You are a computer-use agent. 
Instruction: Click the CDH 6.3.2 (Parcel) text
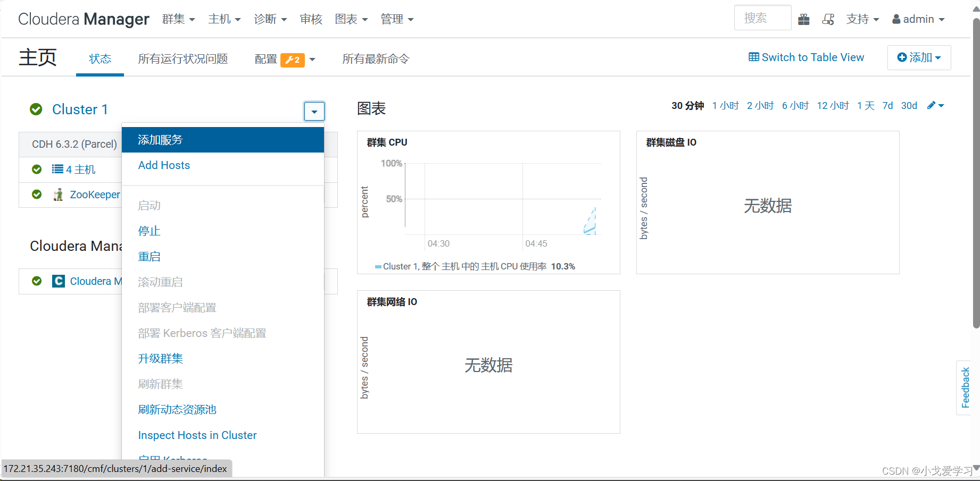pos(74,145)
